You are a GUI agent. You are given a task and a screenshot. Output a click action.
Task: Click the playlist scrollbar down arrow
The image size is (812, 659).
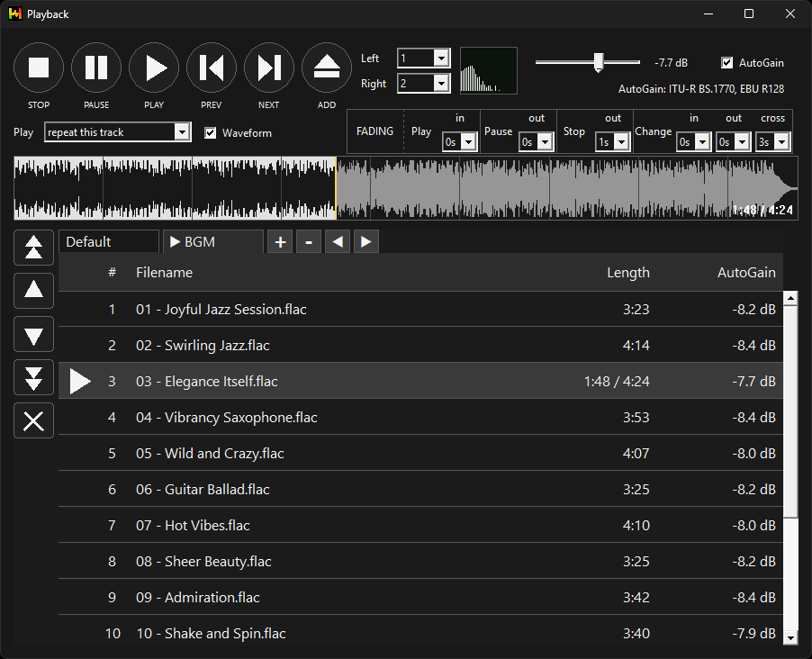click(x=790, y=637)
